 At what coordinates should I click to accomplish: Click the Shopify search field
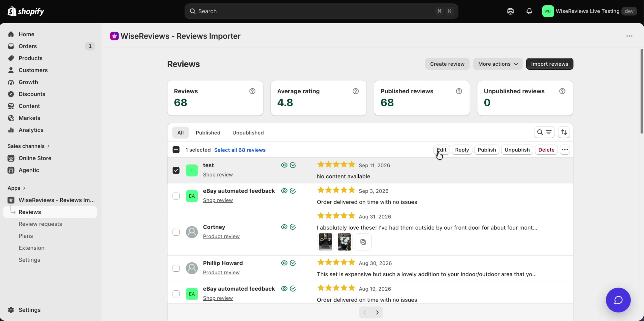[321, 11]
